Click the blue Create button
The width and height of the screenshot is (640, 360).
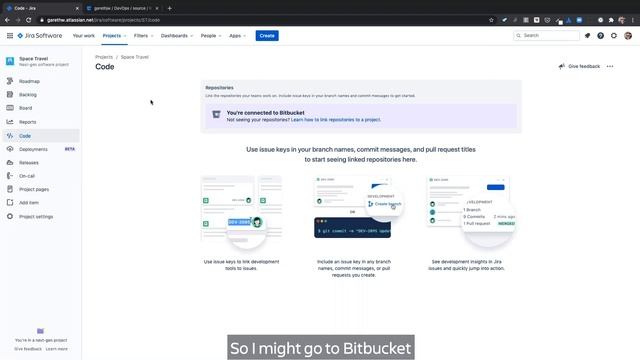pyautogui.click(x=267, y=36)
